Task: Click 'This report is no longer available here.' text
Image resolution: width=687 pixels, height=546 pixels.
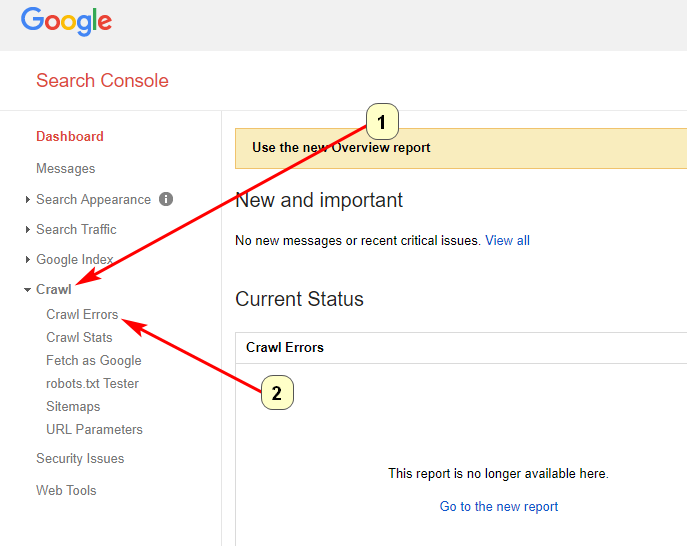Action: [498, 474]
